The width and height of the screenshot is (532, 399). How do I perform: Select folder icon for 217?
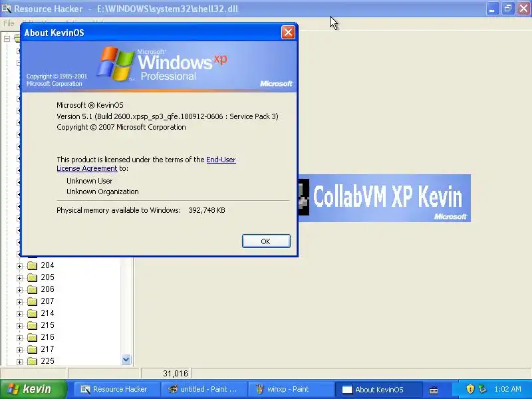(32, 349)
